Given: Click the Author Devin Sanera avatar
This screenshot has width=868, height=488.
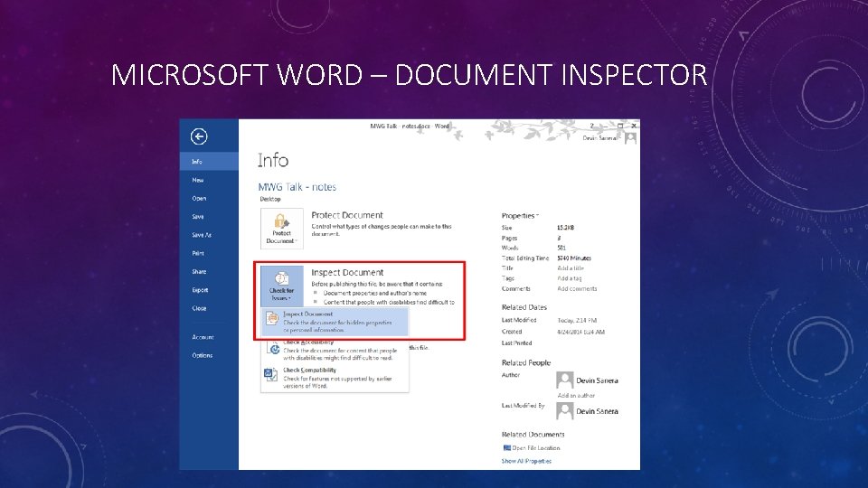Looking at the screenshot, I should coord(564,380).
